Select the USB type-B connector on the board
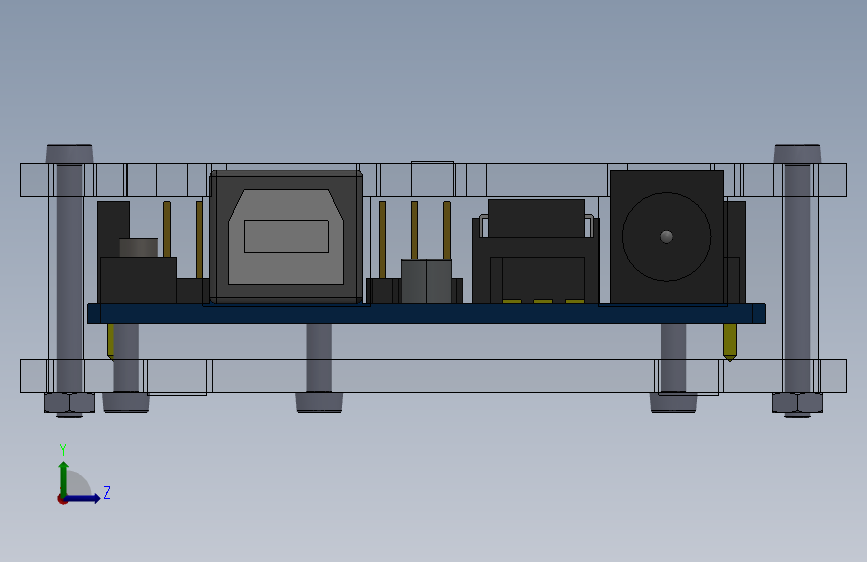This screenshot has width=867, height=562. [x=286, y=237]
